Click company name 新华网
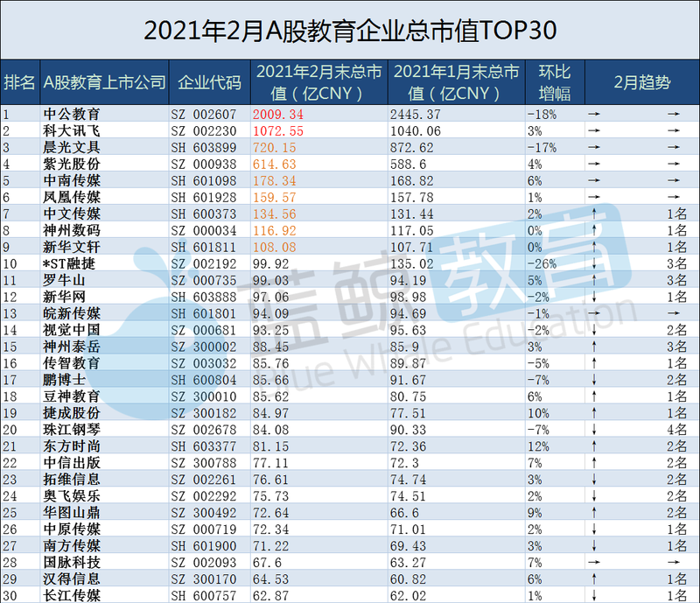Screen dimensions: 700x603 [64, 297]
